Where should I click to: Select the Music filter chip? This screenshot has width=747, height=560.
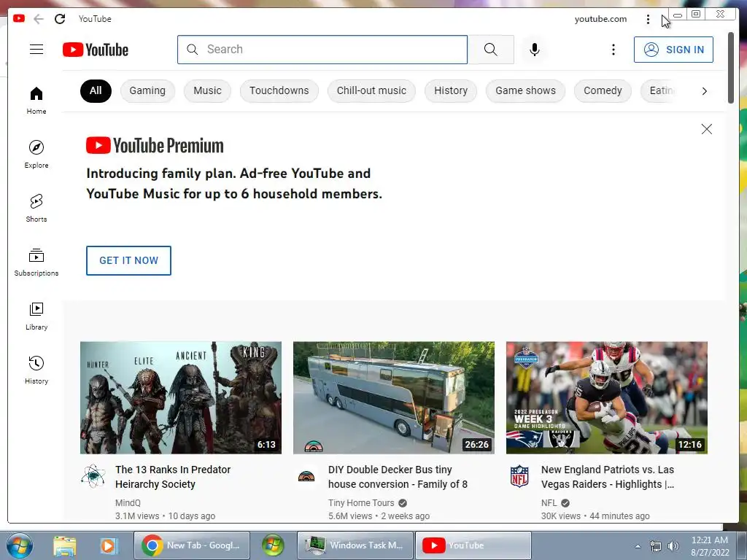(x=207, y=90)
